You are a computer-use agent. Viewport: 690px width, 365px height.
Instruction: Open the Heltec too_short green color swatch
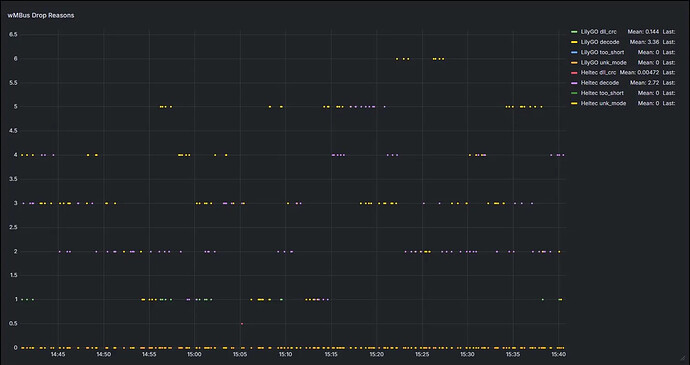click(574, 93)
